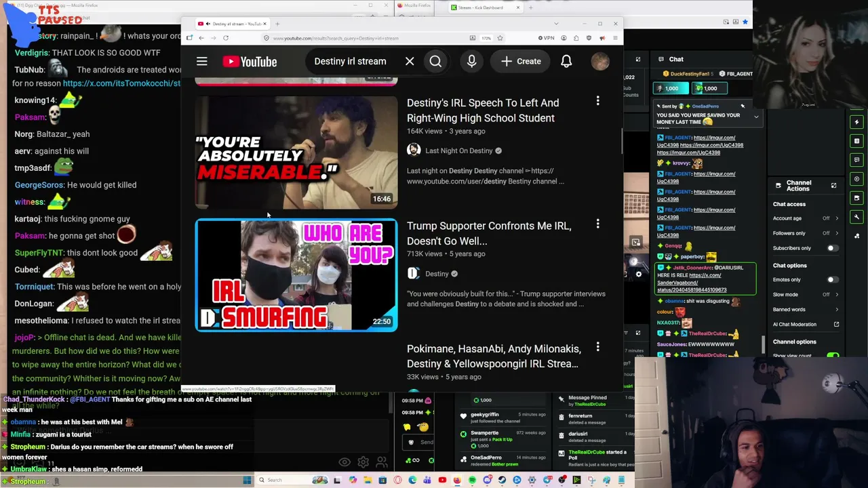Expand Slow mode setting chevron

pos(837,294)
